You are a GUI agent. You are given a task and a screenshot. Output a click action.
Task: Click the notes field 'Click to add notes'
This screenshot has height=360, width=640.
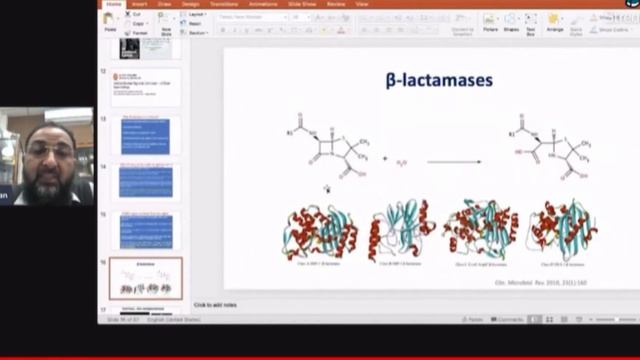point(215,305)
